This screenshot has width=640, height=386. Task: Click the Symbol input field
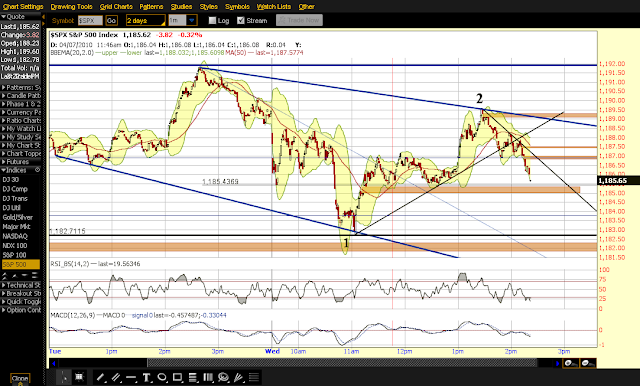90,20
